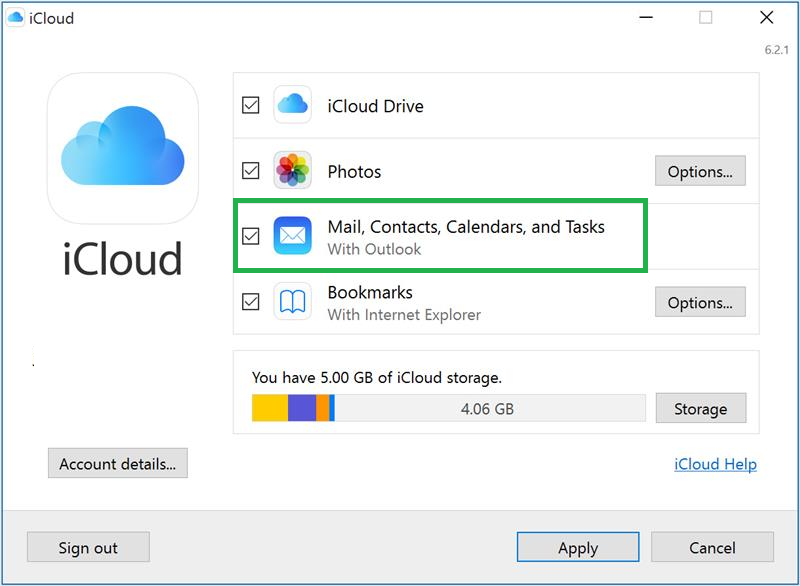The width and height of the screenshot is (800, 586).
Task: Open Account details
Action: pos(118,463)
